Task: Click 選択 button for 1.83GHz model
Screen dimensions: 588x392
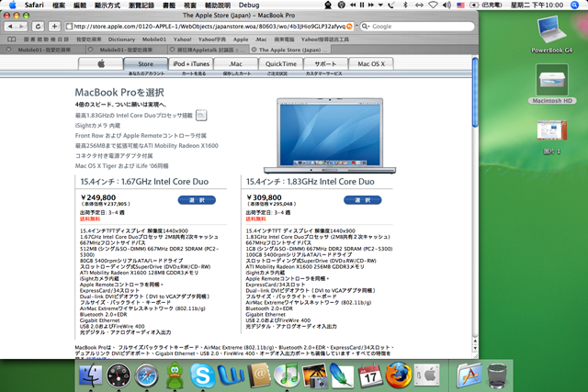Action: pos(363,200)
